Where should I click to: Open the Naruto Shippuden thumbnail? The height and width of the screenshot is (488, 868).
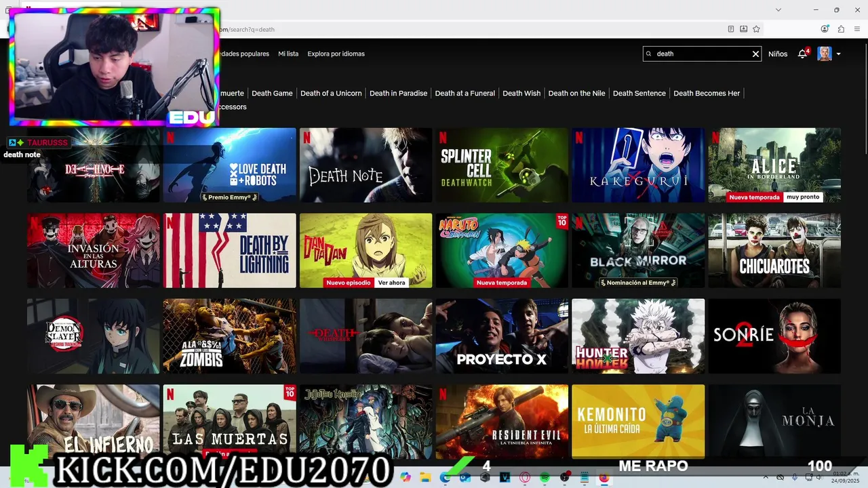(x=502, y=251)
